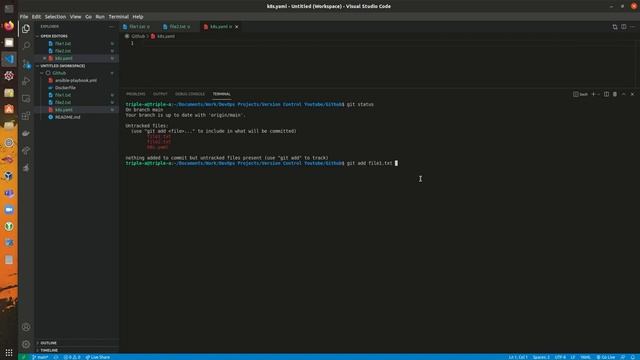Synchronize changes from status bar
Image resolution: width=640 pixels, height=360 pixels.
click(56, 357)
